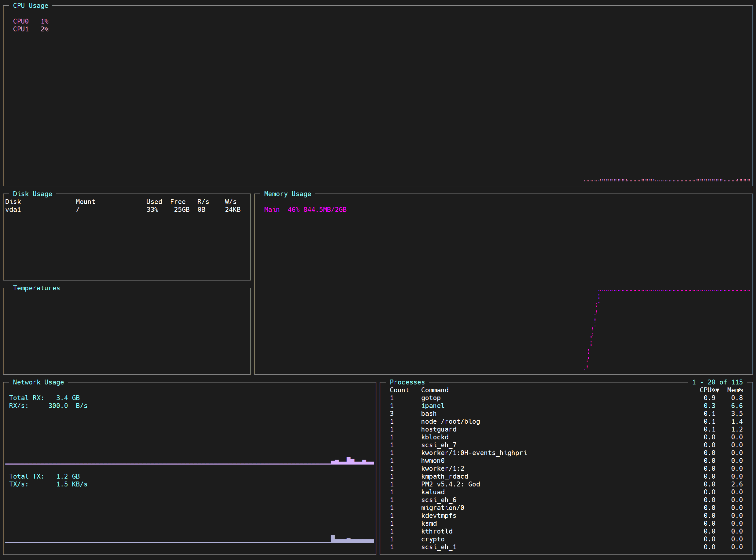Click the TX/s 1.5 KB/s line

point(48,484)
